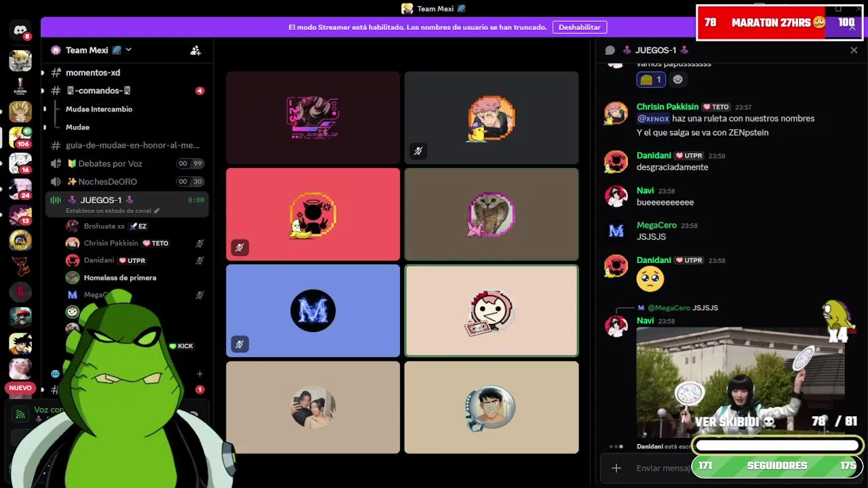Click Chrisin Pakkisin's muted mic icon
868x488 pixels.
pyautogui.click(x=199, y=243)
